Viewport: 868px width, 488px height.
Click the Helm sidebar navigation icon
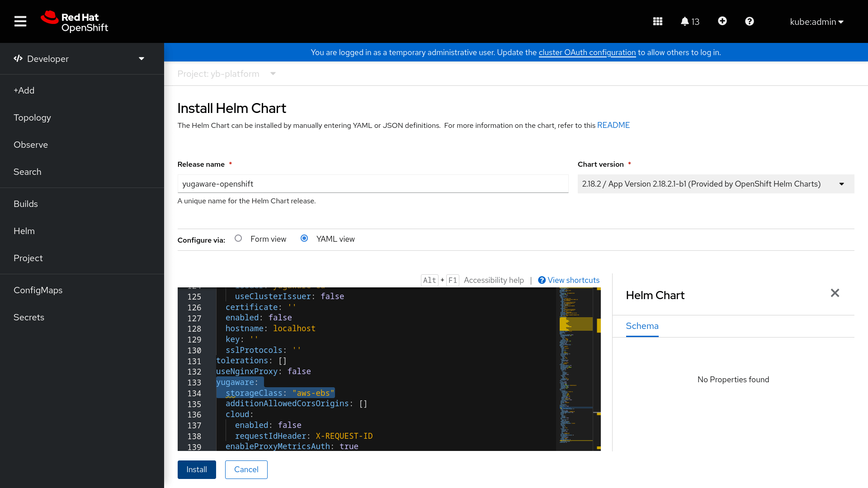(x=24, y=230)
